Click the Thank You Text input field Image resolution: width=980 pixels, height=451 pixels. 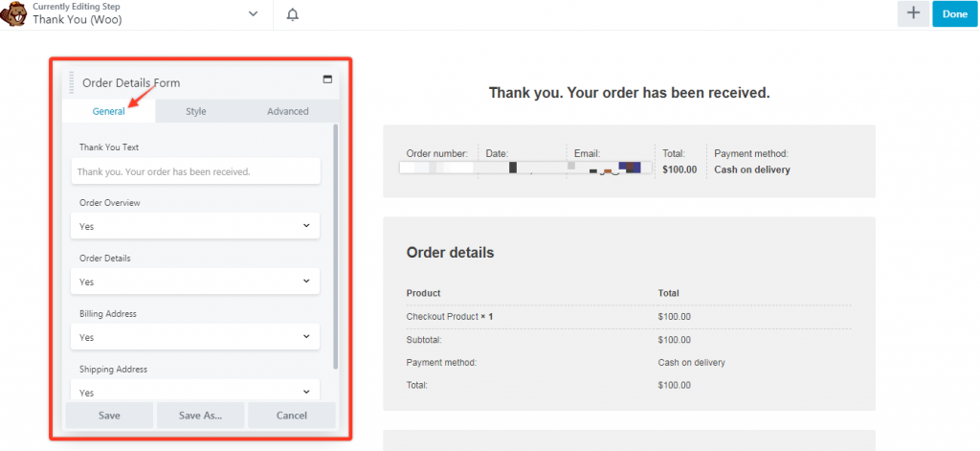195,171
